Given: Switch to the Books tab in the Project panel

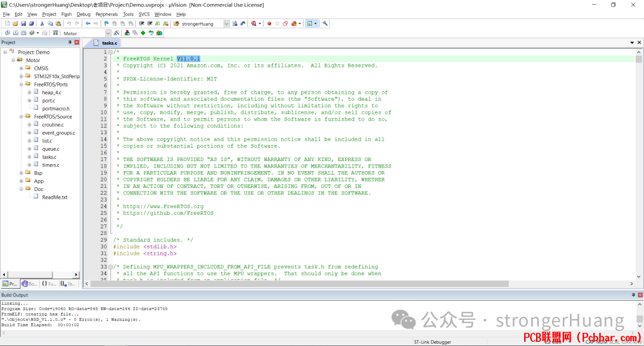Looking at the screenshot, I should pyautogui.click(x=30, y=283).
